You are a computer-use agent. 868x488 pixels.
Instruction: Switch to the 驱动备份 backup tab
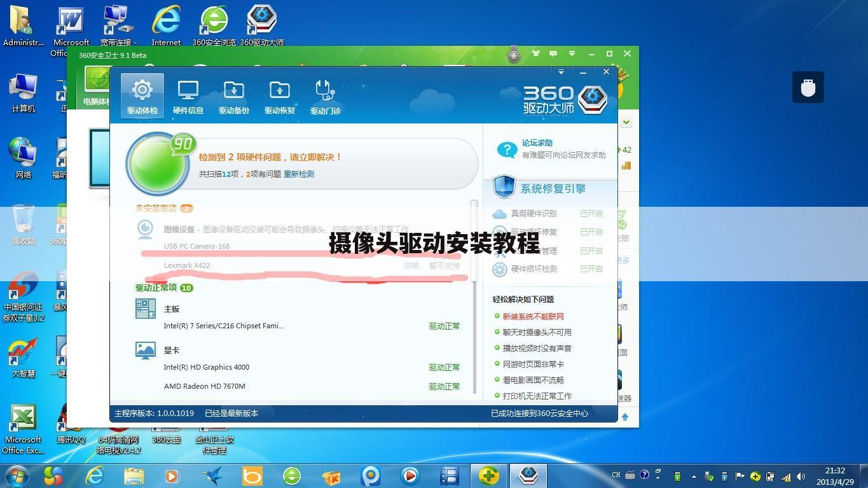click(x=233, y=96)
